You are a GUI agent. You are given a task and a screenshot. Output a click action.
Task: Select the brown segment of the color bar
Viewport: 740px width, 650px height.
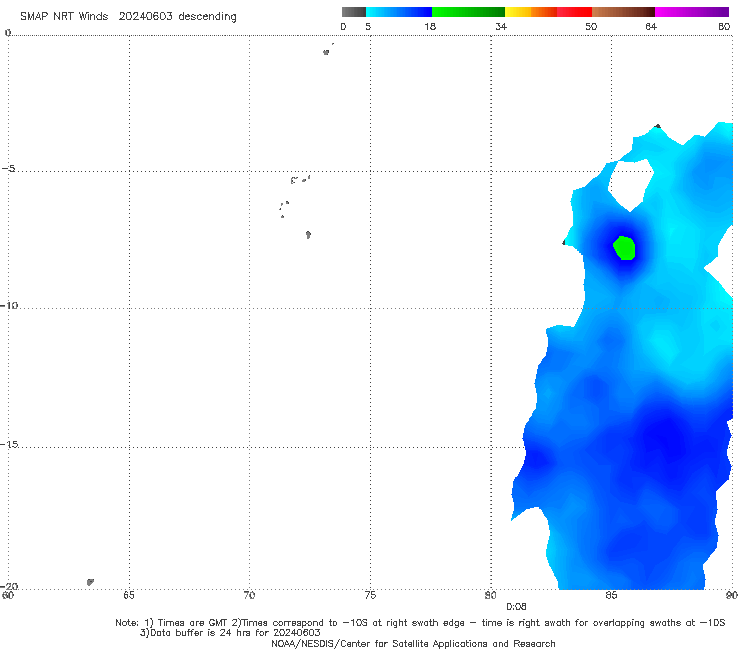tap(623, 12)
